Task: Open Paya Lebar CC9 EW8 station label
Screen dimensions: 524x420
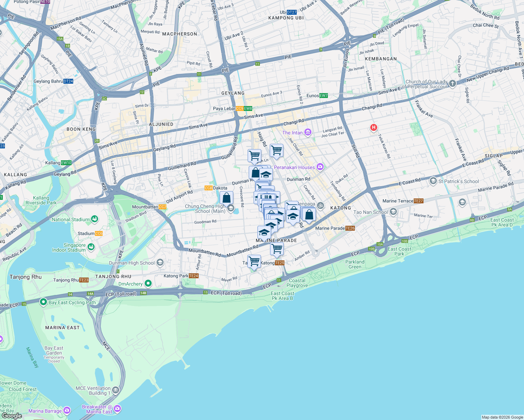Action: [233, 108]
